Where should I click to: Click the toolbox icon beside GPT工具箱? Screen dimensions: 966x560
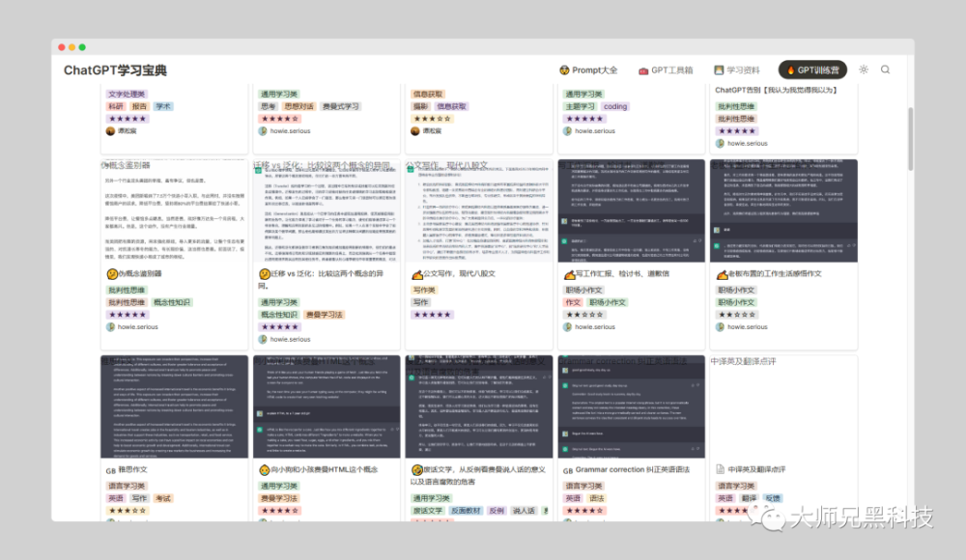(x=643, y=70)
